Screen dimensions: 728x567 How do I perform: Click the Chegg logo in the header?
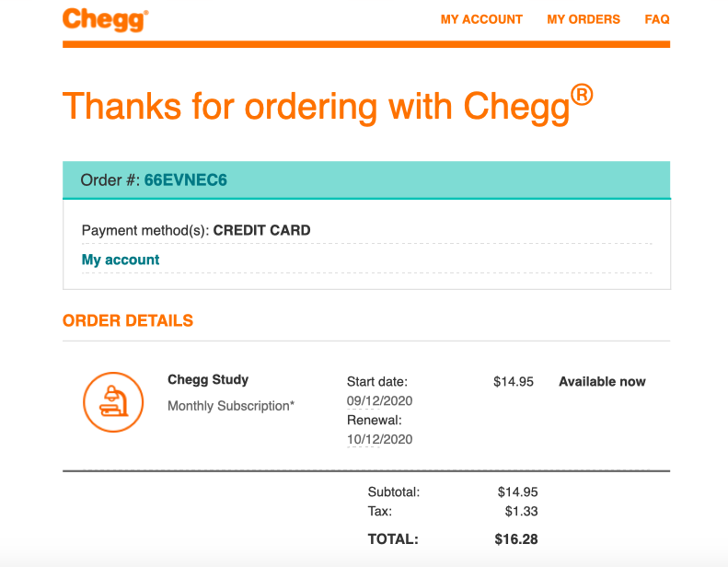click(x=106, y=20)
